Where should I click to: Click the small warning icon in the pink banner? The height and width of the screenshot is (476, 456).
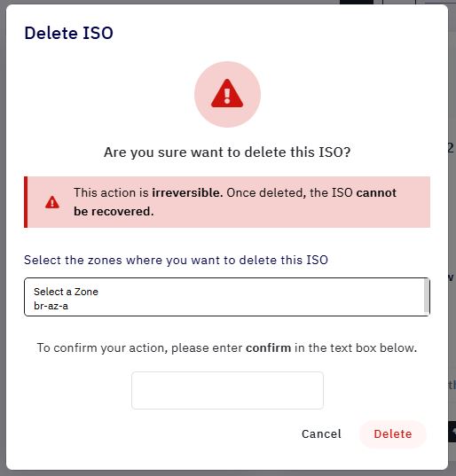pyautogui.click(x=52, y=202)
